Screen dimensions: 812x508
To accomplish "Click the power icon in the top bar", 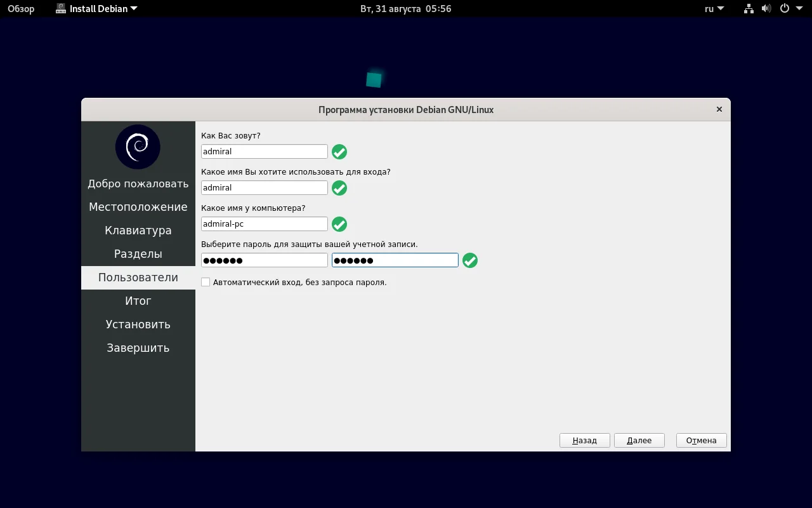I will (x=785, y=8).
